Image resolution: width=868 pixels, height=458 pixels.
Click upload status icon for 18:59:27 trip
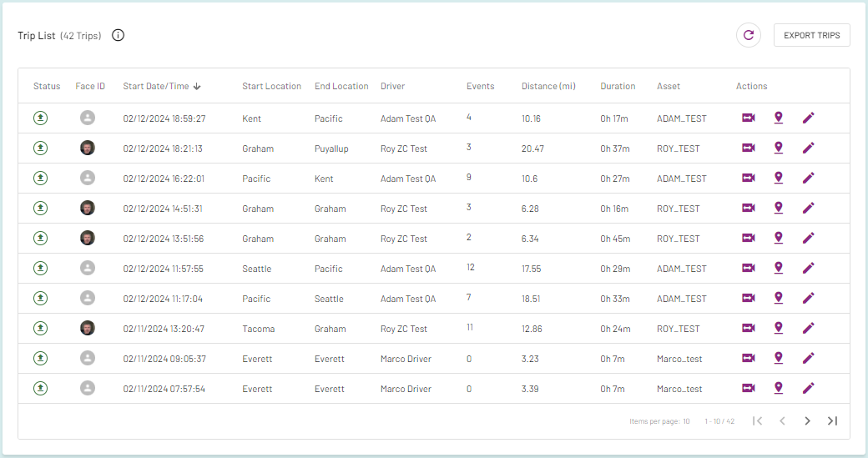pos(40,118)
